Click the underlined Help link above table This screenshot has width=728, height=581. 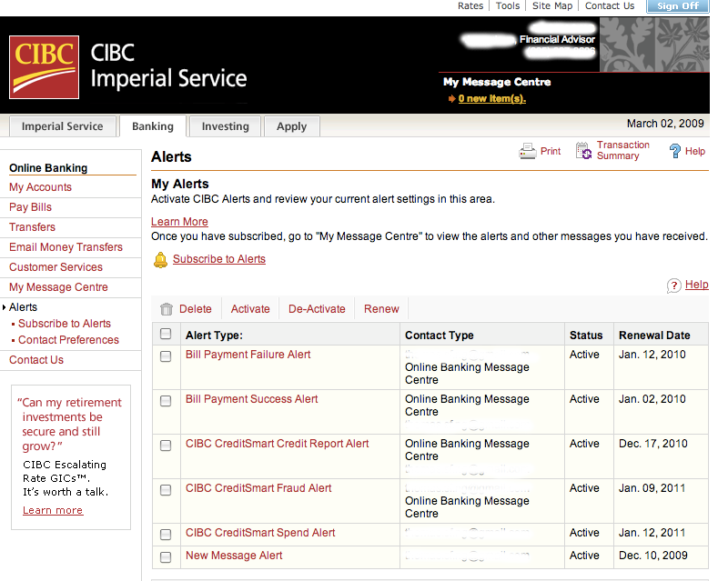[696, 285]
